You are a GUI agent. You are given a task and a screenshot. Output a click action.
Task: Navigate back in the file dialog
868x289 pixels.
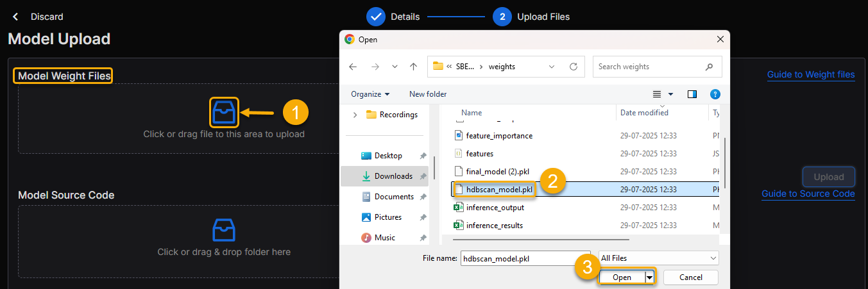tap(353, 67)
